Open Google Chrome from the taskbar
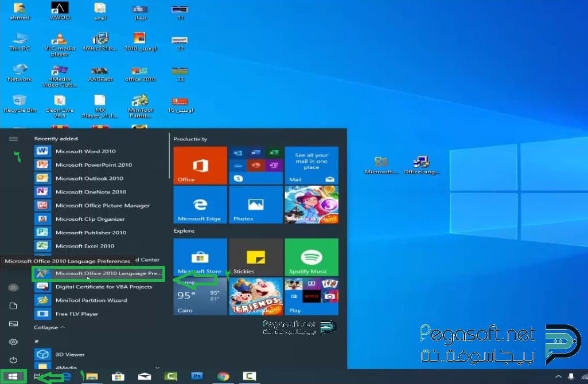Image resolution: width=588 pixels, height=384 pixels. 223,377
